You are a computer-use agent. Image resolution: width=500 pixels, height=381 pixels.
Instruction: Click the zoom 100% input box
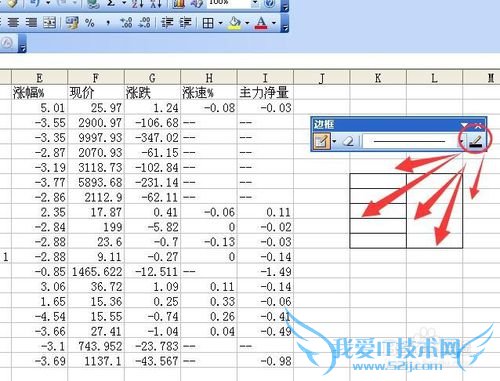click(229, 3)
